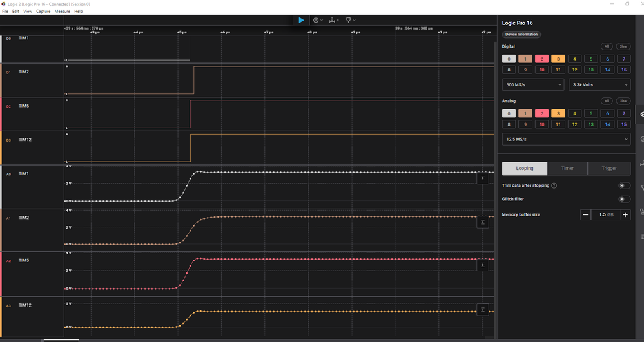Switch to the Trigger tab
644x342 pixels.
tap(609, 168)
